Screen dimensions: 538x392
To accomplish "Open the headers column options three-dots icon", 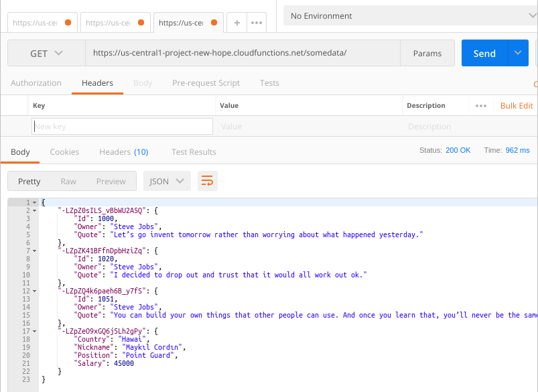I will coord(480,106).
